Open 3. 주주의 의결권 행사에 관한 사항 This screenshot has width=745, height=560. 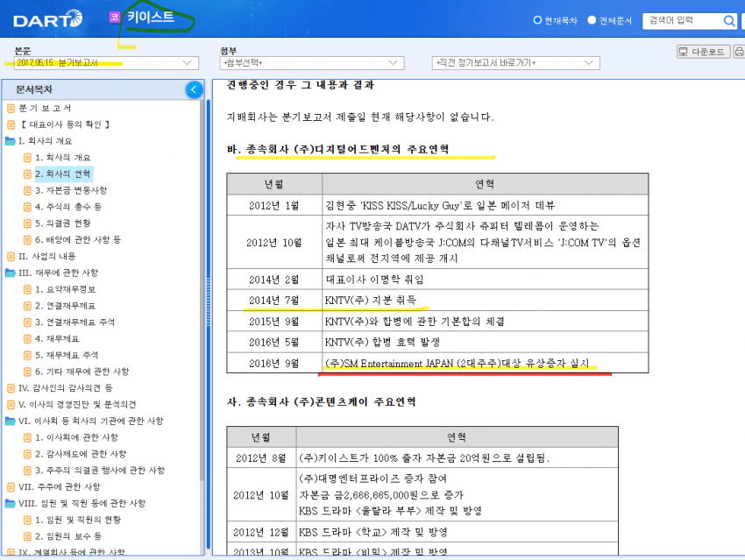pos(100,471)
